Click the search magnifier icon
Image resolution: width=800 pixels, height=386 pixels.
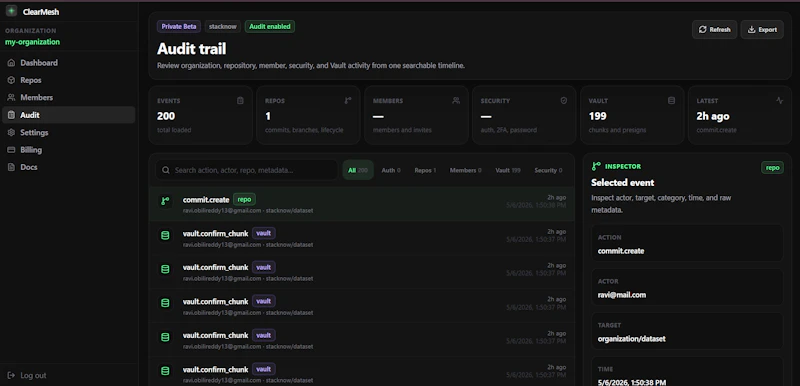165,170
